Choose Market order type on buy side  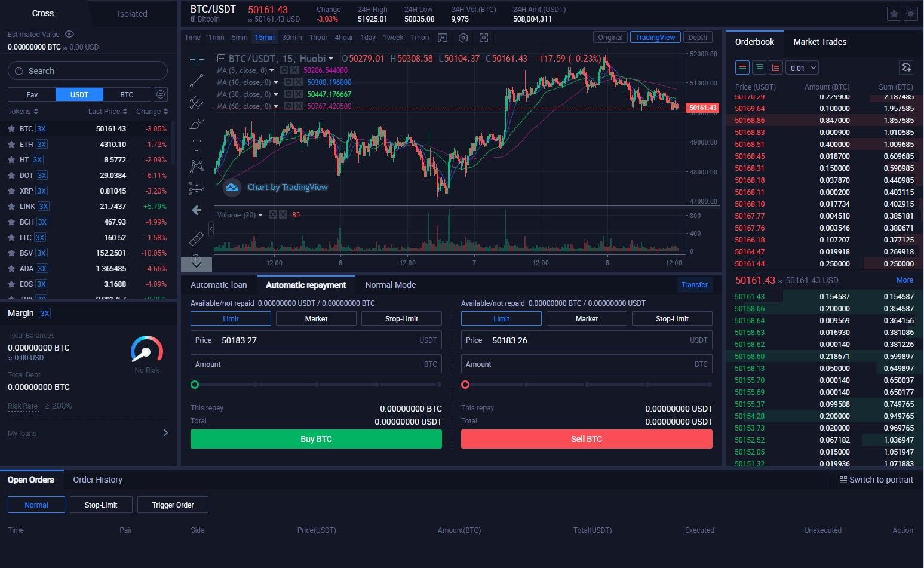[316, 318]
